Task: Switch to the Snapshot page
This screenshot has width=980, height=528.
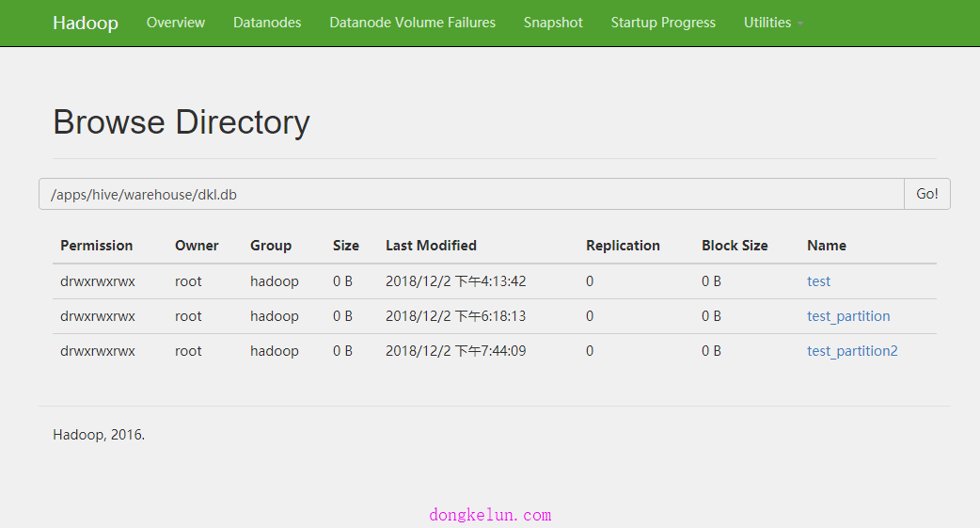Action: pyautogui.click(x=553, y=23)
